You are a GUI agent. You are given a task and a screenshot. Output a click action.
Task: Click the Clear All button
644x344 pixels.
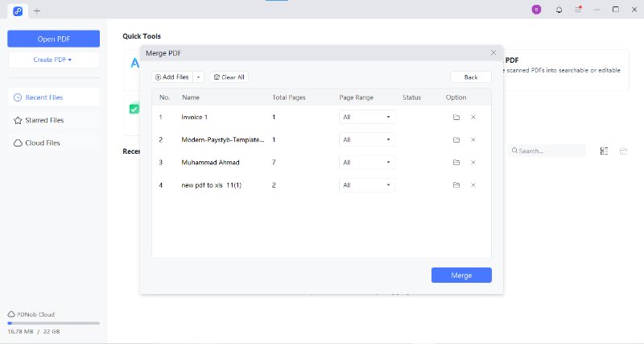(229, 77)
